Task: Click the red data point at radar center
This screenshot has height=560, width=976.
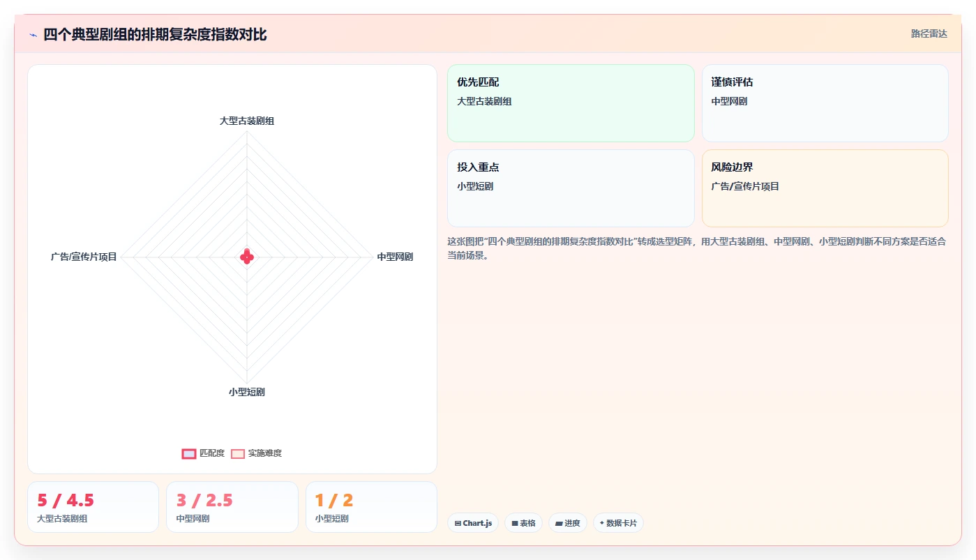Action: pyautogui.click(x=246, y=257)
